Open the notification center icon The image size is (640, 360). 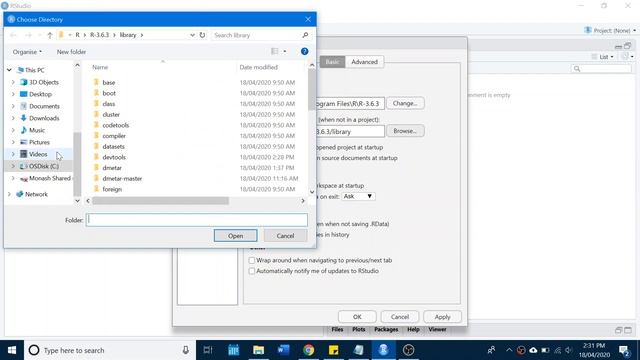click(x=624, y=350)
